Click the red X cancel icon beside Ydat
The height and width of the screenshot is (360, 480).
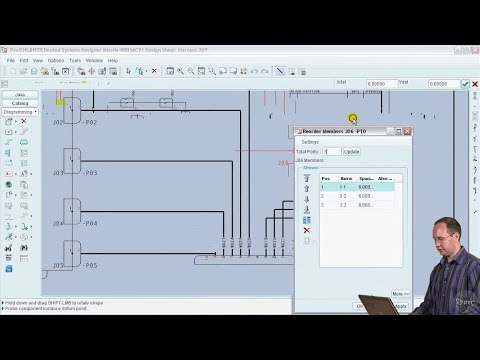475,84
